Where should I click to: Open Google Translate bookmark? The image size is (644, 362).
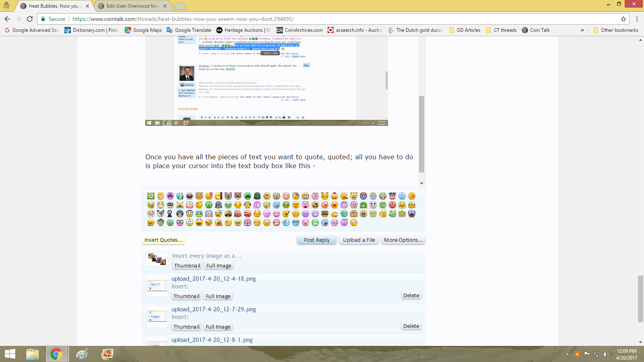(189, 30)
